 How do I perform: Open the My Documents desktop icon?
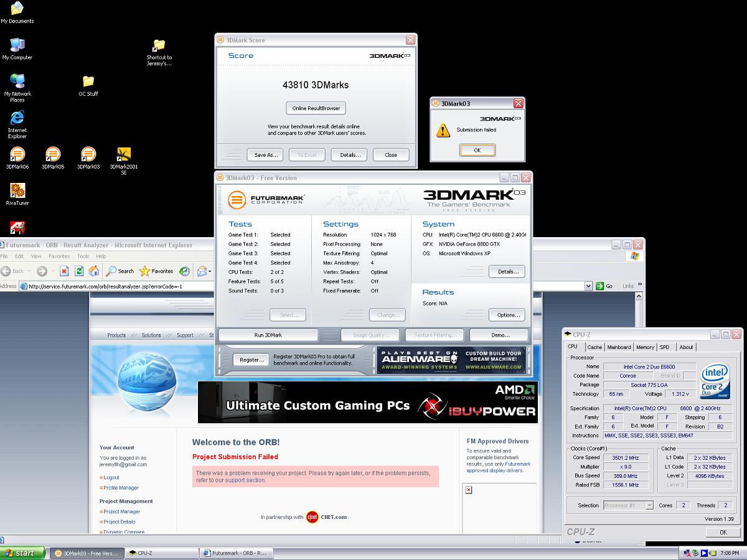(17, 12)
